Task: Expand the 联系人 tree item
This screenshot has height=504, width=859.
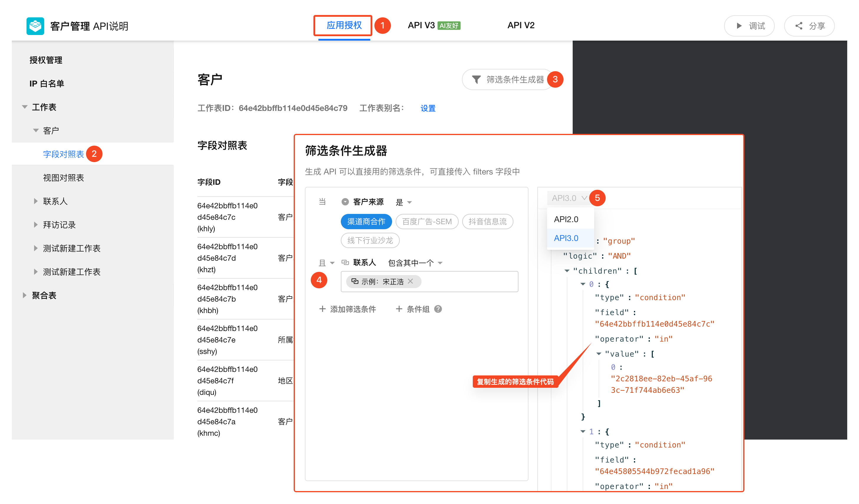Action: coord(36,201)
